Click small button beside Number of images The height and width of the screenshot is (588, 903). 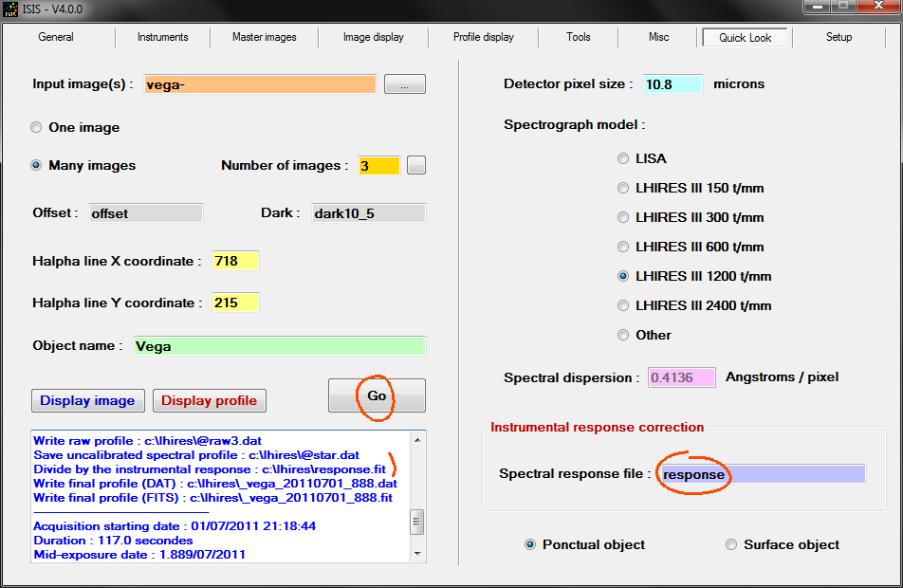coord(416,165)
